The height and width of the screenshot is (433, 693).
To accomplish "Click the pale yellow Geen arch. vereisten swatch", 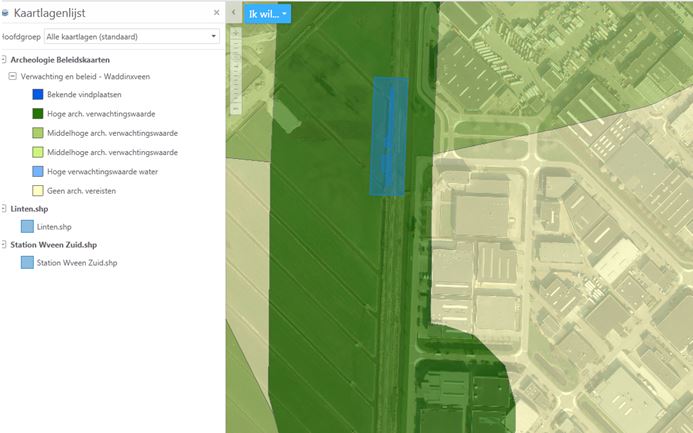I will [x=37, y=190].
